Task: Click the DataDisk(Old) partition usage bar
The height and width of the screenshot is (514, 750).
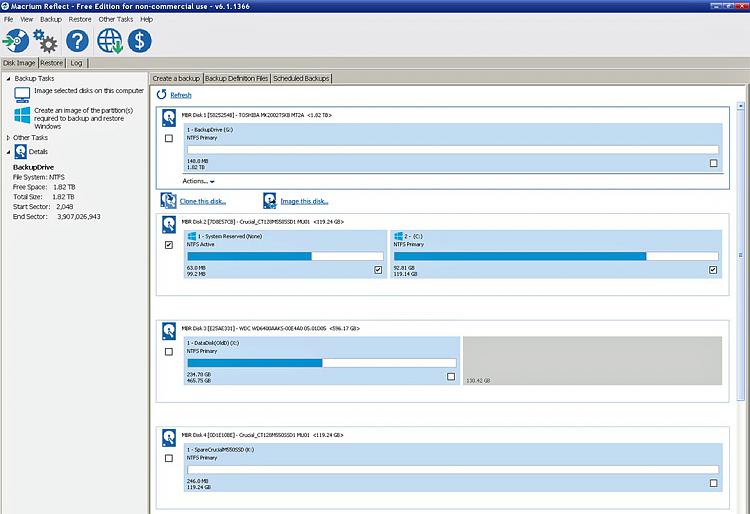Action: tap(321, 363)
